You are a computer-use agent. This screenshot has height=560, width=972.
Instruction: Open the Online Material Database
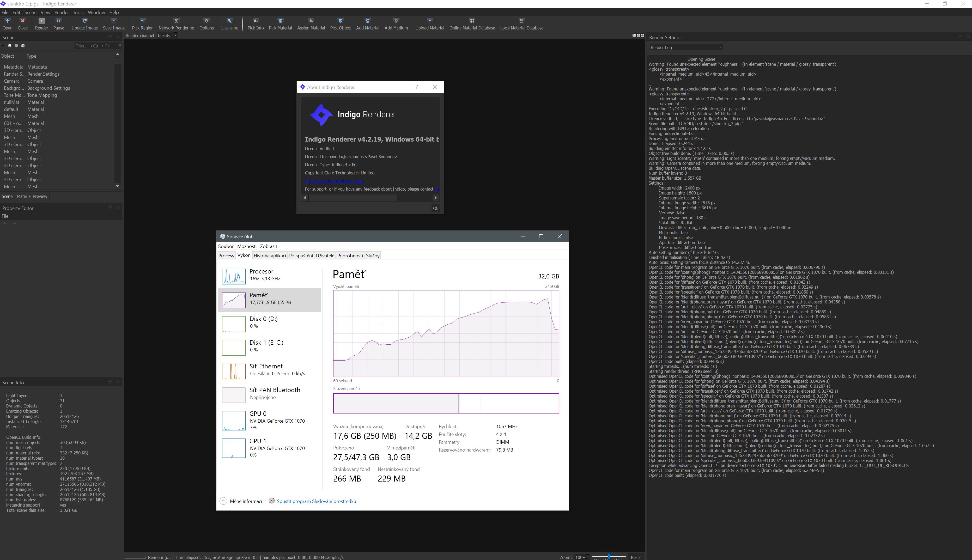click(472, 23)
